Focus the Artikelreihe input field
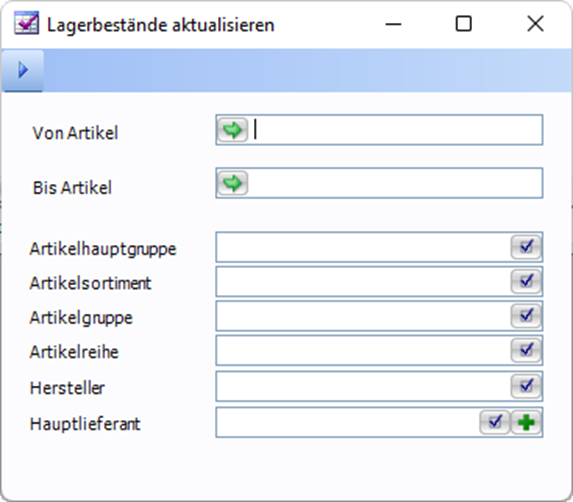This screenshot has height=502, width=573. 364,350
